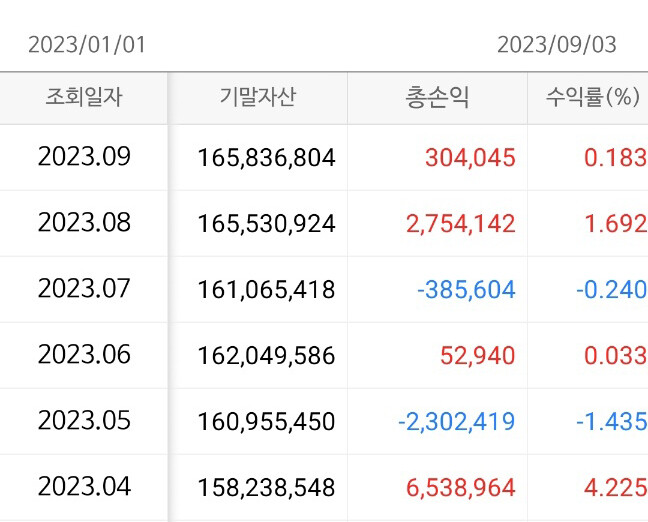Click the 조회일자 column header
648x522 pixels.
(x=84, y=98)
